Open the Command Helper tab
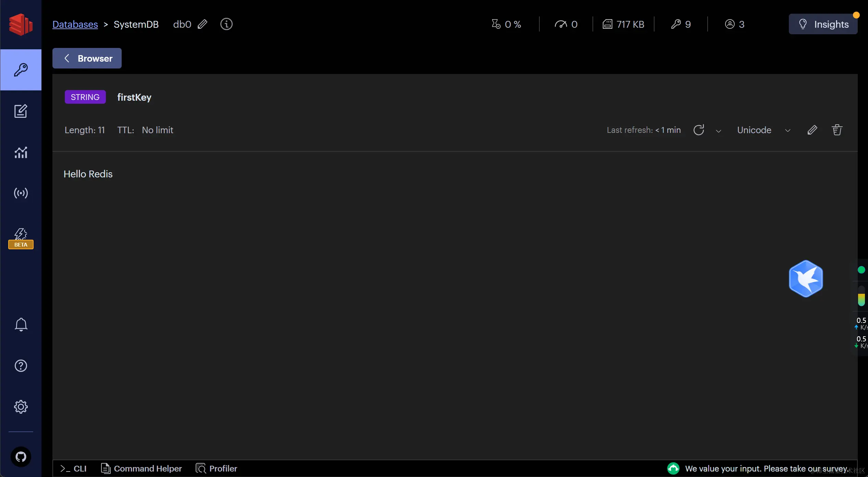The width and height of the screenshot is (868, 477). [141, 468]
